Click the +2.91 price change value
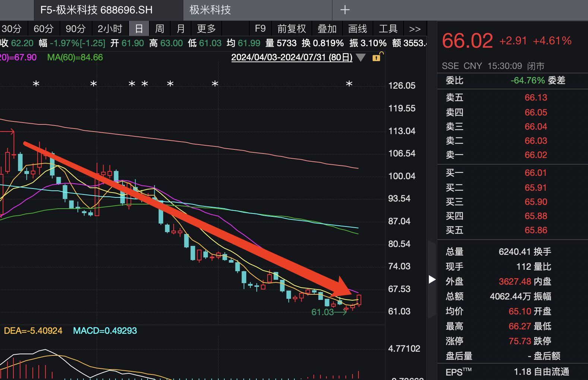 pos(513,41)
